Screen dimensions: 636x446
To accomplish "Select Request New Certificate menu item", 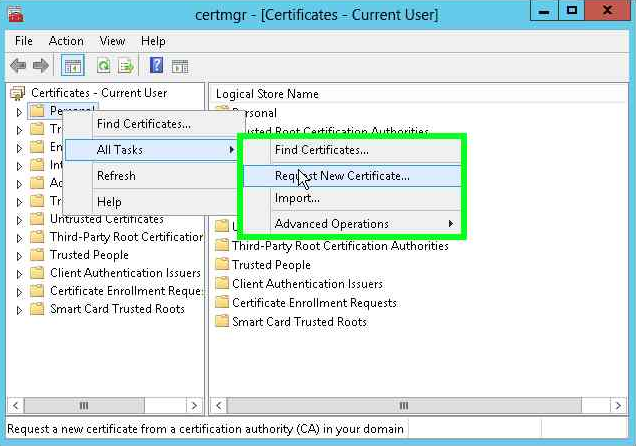I will (x=352, y=176).
